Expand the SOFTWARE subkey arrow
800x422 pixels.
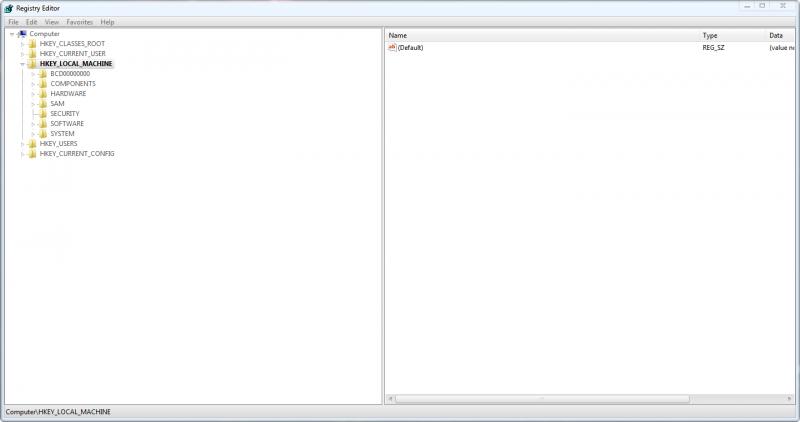point(33,124)
